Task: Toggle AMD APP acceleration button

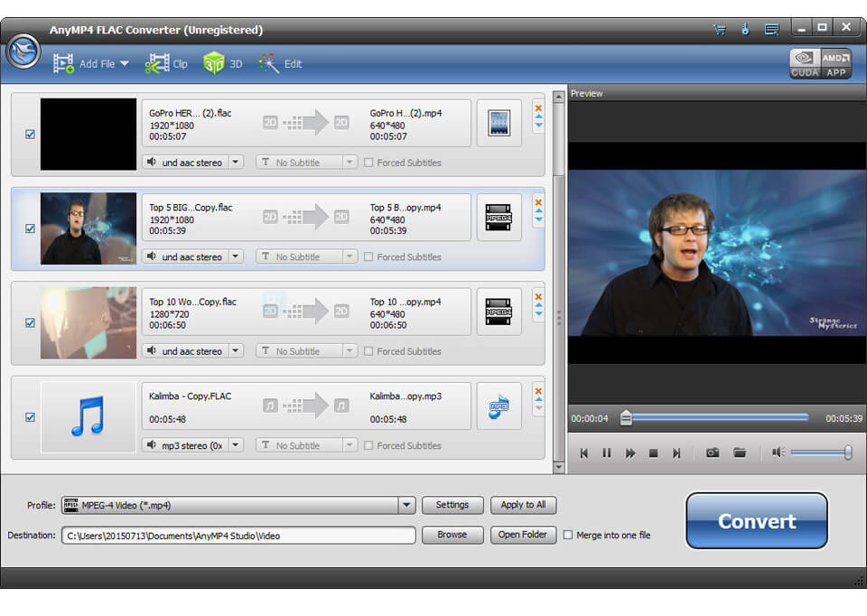Action: pyautogui.click(x=836, y=63)
